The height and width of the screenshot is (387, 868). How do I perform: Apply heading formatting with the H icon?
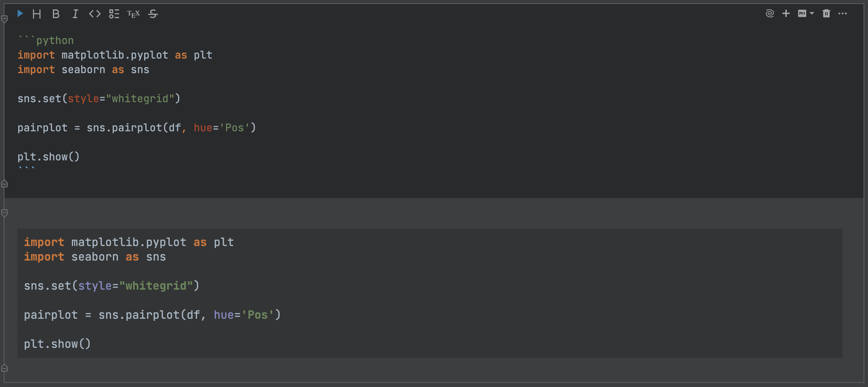(37, 14)
